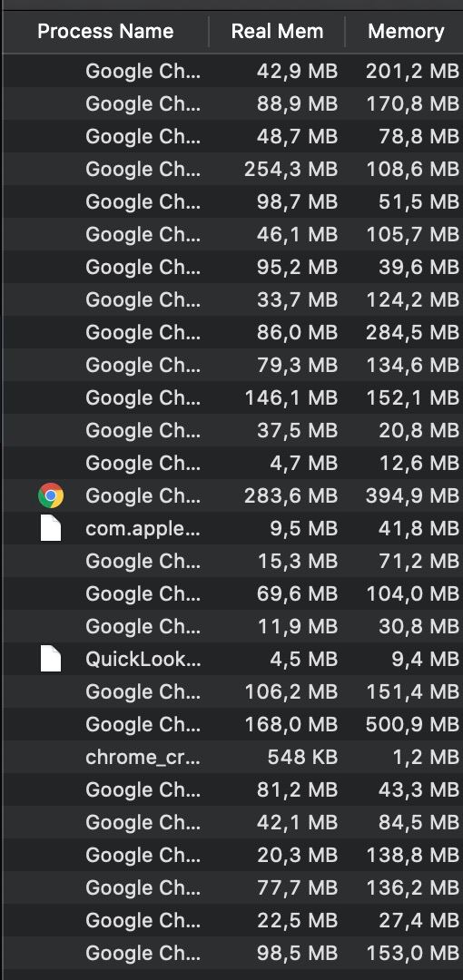Sort by the Real Mem column header
This screenshot has height=980, width=463.
point(277,31)
